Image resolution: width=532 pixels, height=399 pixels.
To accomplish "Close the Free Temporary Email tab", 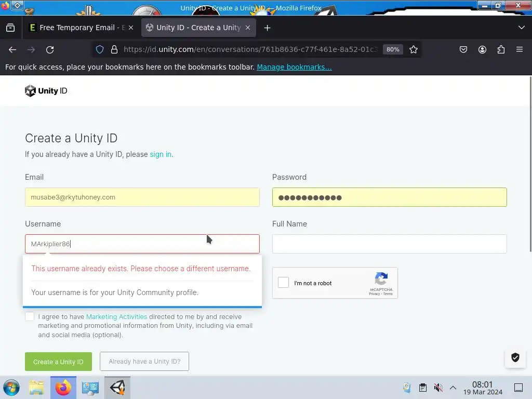I will click(x=131, y=28).
